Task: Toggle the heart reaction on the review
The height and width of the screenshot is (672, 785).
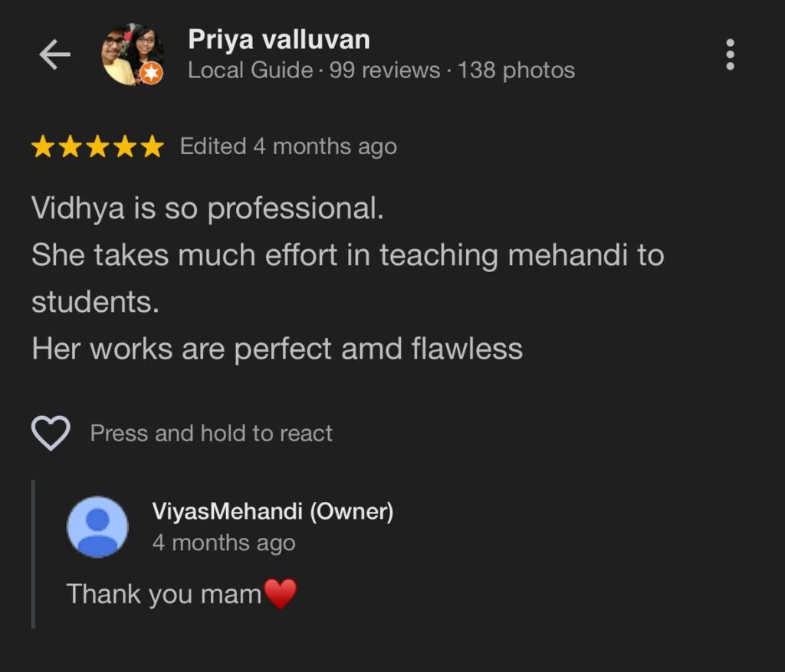Action: coord(51,434)
